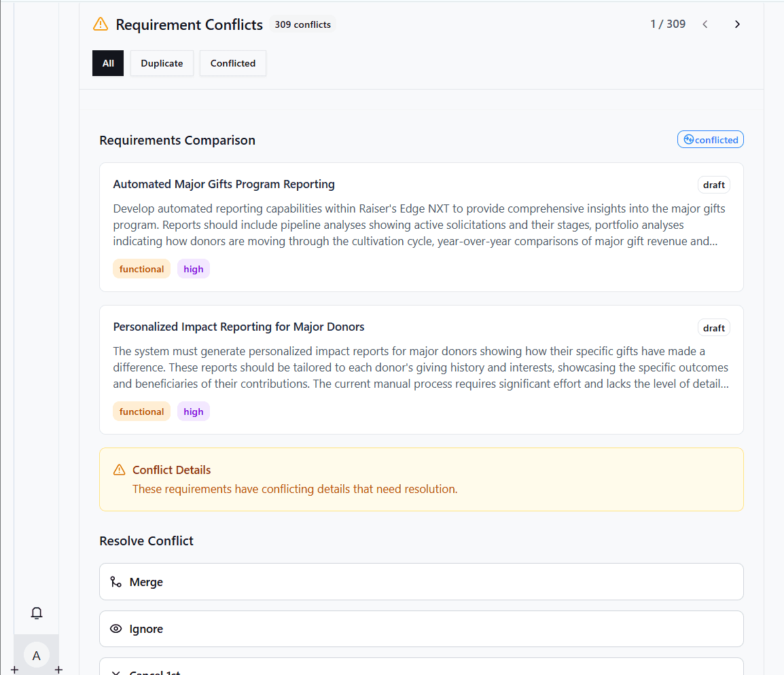Go to the next conflict arrow
Viewport: 784px width, 675px height.
(737, 24)
